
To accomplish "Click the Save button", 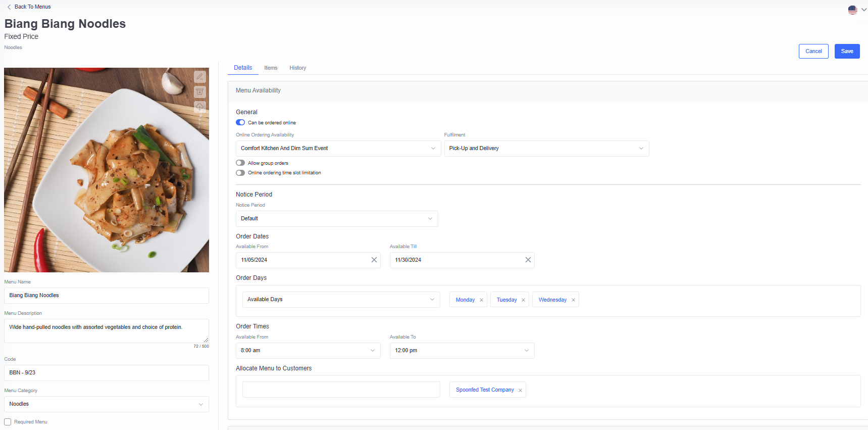I will pos(847,51).
